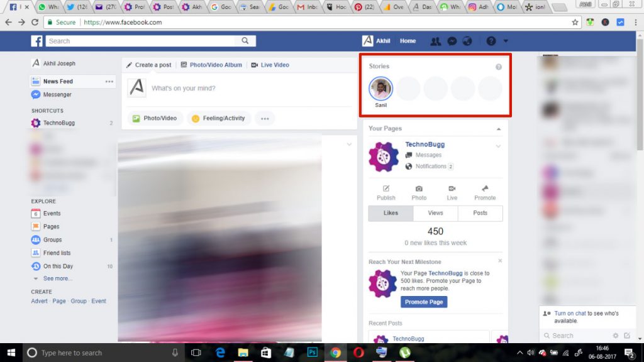Click the Friend Requests icon in header

[435, 41]
